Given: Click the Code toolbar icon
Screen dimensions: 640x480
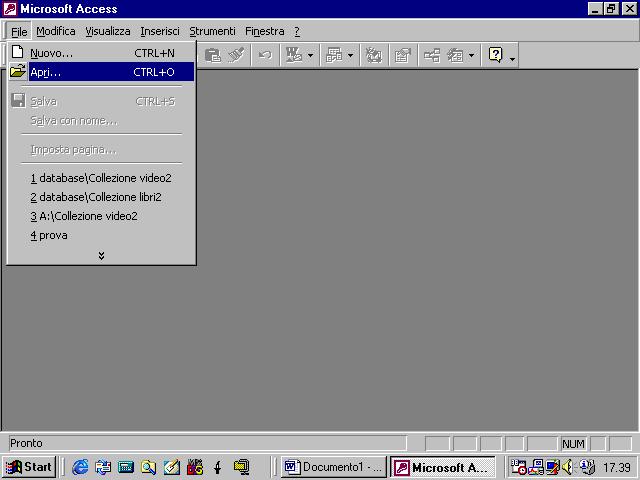Looking at the screenshot, I should (x=373, y=55).
